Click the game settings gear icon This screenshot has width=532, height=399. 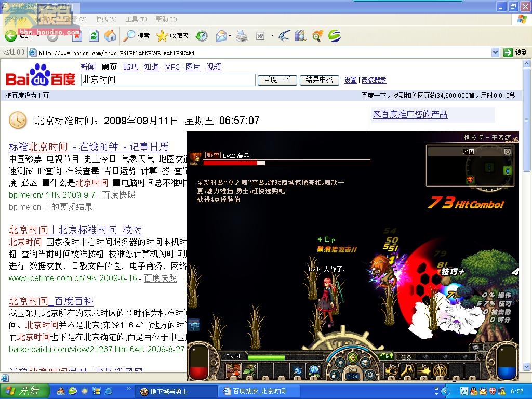pos(370,375)
